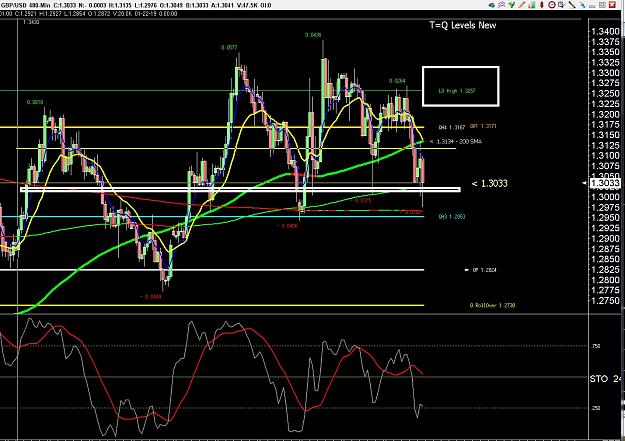
Task: Close the GBP/USD chart window
Action: point(612,5)
